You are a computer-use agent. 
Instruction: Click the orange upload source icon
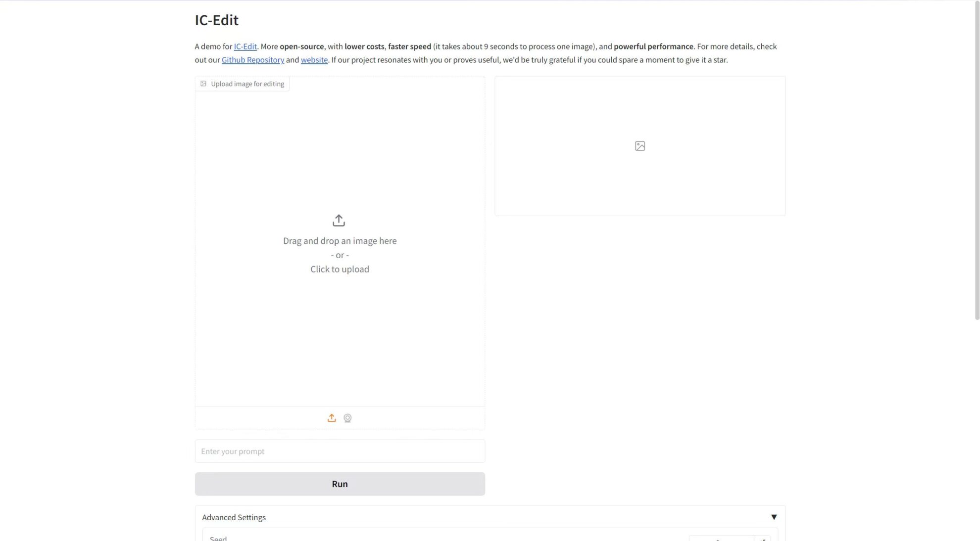(332, 418)
